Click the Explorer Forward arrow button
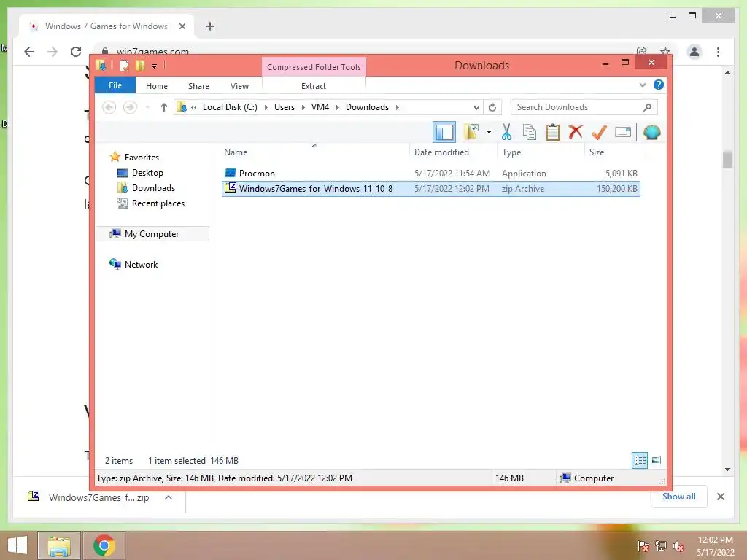747x560 pixels. coord(130,107)
